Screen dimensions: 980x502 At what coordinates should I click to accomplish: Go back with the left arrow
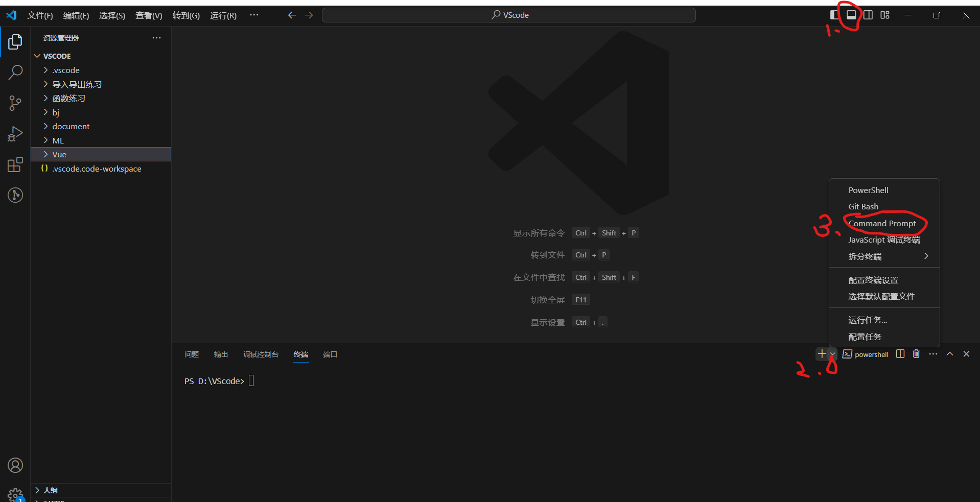click(x=292, y=15)
